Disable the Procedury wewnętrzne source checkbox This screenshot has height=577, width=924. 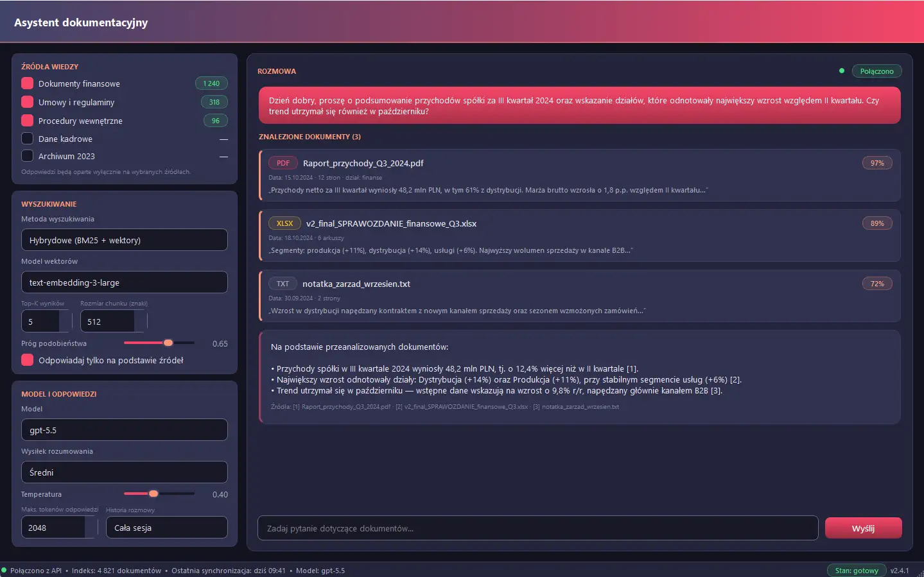(27, 121)
